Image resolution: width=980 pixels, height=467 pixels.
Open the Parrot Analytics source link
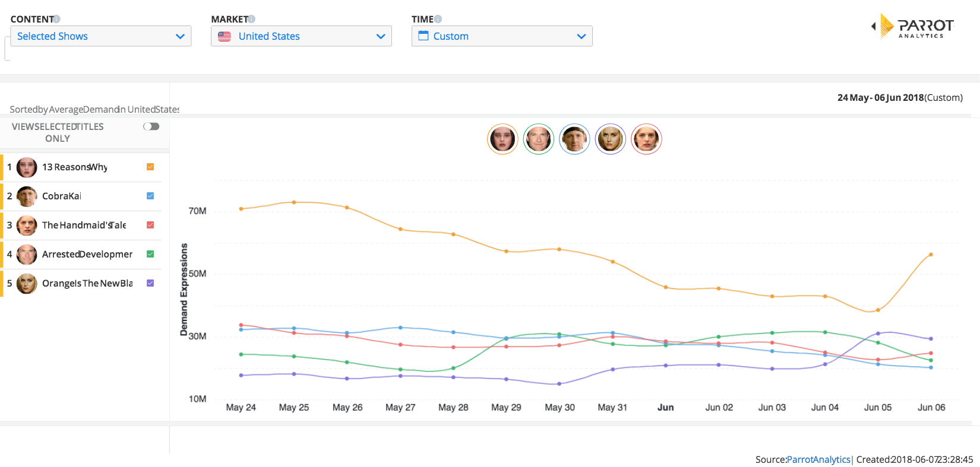[818, 459]
